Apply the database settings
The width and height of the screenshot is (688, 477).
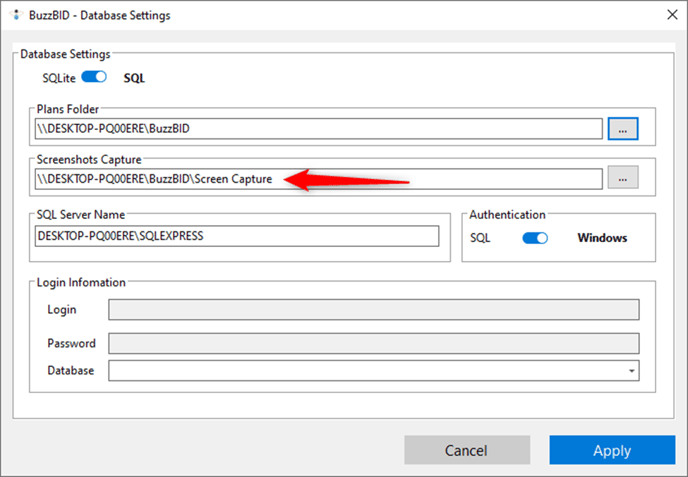click(x=612, y=450)
